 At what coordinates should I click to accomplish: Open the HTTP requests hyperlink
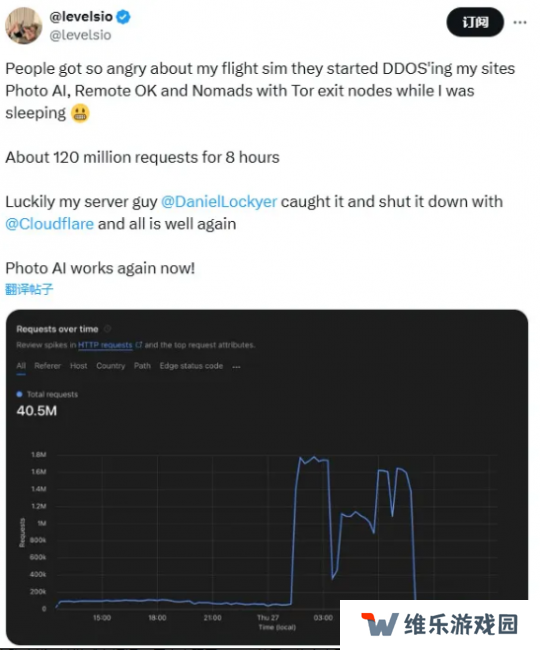point(105,345)
